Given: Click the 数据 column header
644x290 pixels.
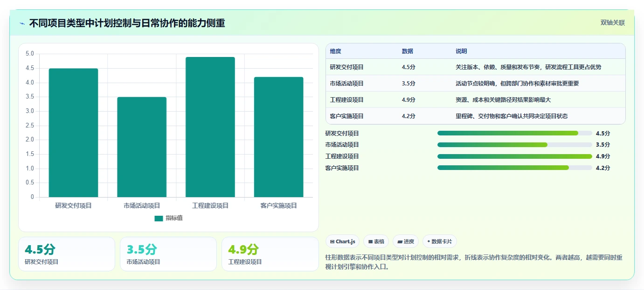Looking at the screenshot, I should click(408, 51).
